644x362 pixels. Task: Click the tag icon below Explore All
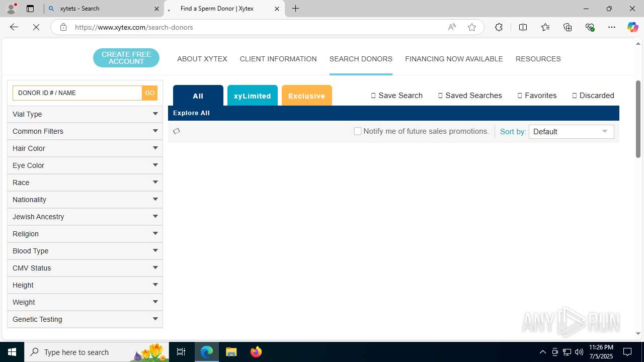176,131
